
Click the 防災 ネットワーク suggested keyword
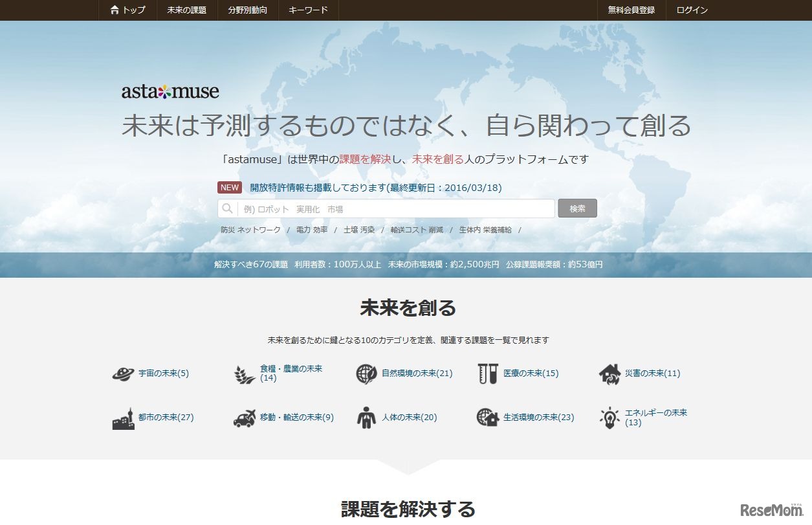tap(250, 230)
